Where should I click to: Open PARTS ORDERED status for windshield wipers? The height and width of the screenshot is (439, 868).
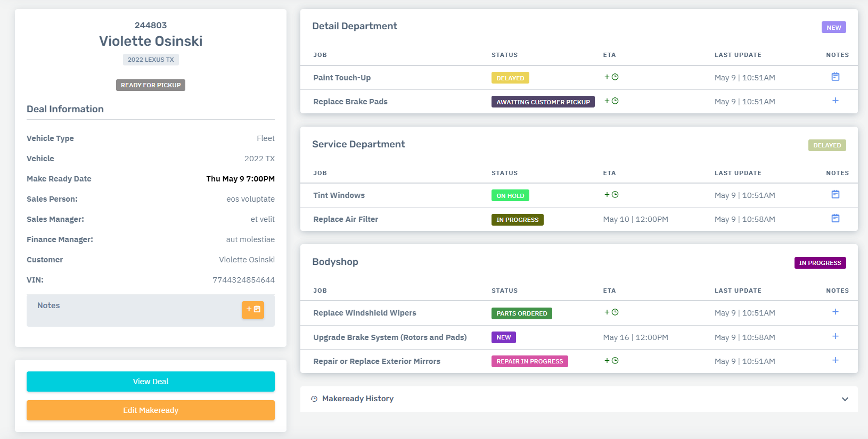(521, 313)
